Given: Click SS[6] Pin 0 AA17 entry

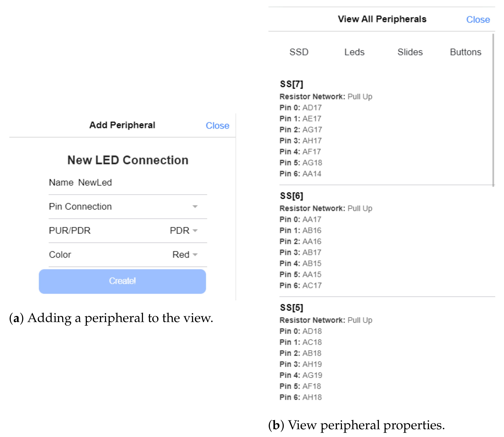Looking at the screenshot, I should pyautogui.click(x=300, y=220).
